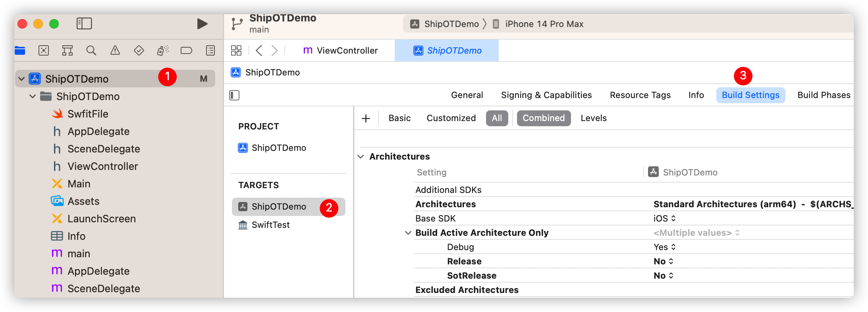
Task: Show Basic build settings
Action: [x=399, y=118]
